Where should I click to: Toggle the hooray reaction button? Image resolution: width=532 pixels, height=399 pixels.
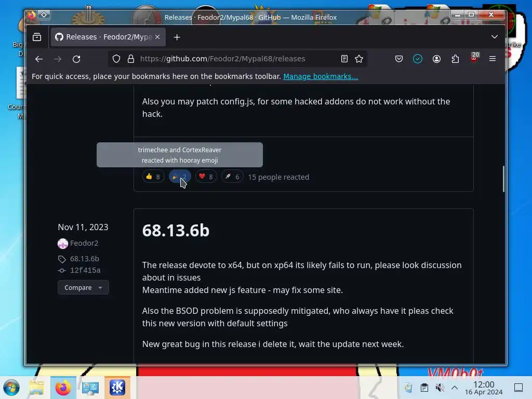click(180, 177)
